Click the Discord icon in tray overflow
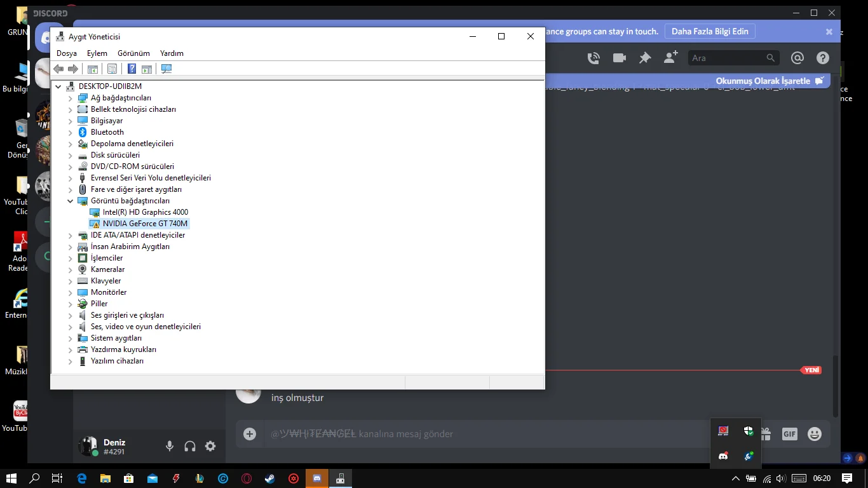This screenshot has width=868, height=488. (x=723, y=456)
